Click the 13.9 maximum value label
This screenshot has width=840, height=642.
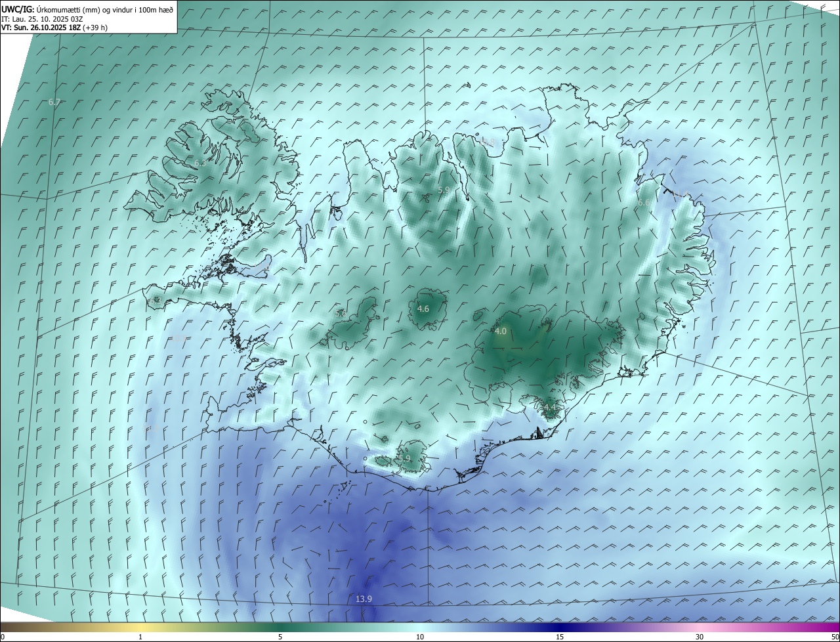coord(364,599)
